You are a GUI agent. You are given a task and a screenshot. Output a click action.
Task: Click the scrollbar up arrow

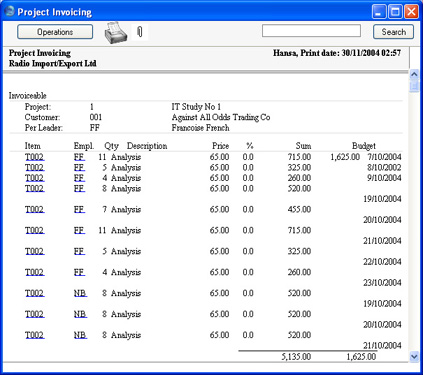[414, 74]
